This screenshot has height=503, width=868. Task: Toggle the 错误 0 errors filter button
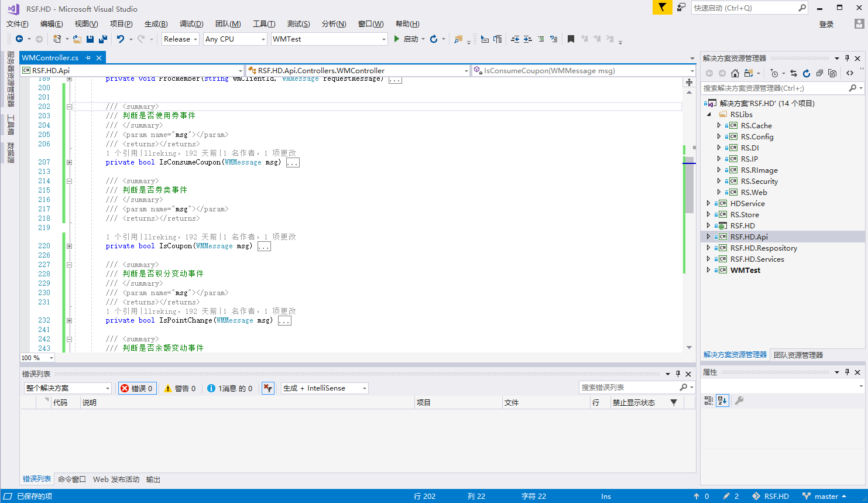pos(137,388)
